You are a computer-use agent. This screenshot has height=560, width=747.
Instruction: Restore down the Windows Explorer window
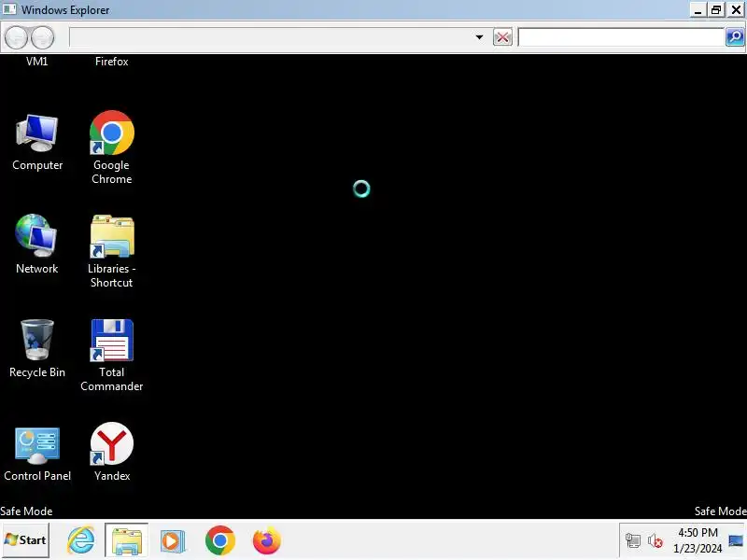tap(716, 9)
